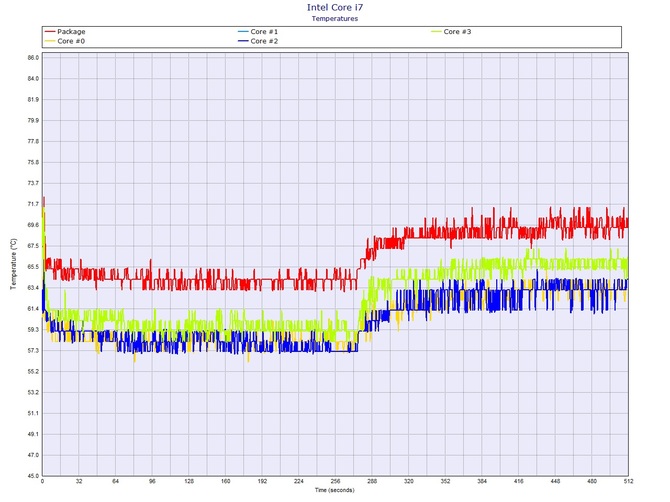Screen dimensions: 670x502
Task: Click the Core #3 legend entry
Action: (x=451, y=32)
